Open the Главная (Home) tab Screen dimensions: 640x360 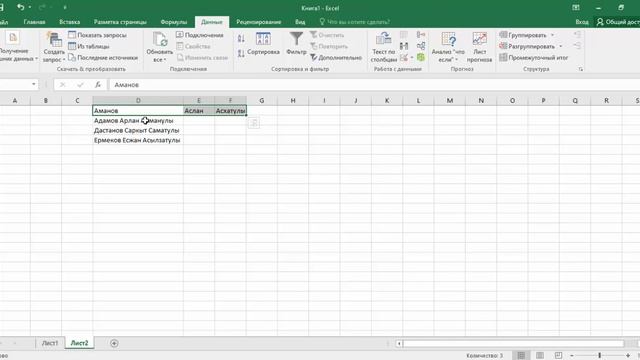click(34, 22)
